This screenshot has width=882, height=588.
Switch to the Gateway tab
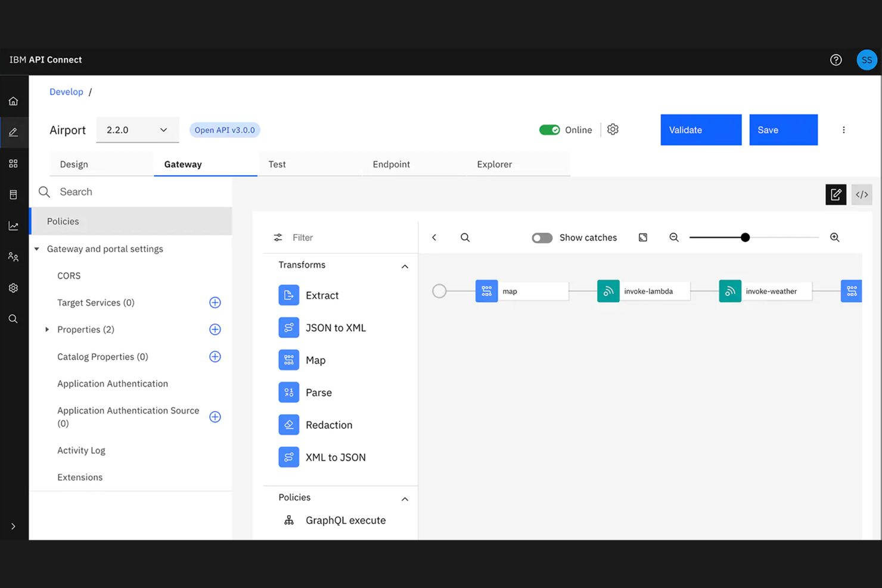coord(206,164)
